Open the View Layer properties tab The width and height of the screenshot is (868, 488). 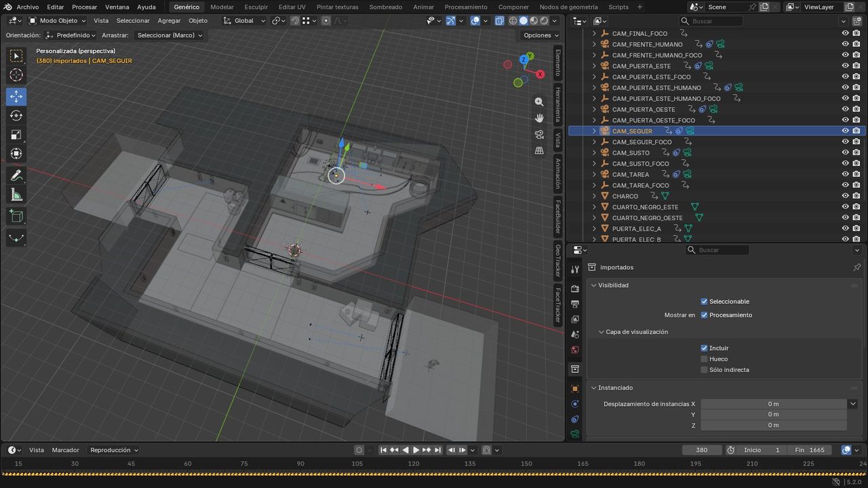[x=575, y=319]
